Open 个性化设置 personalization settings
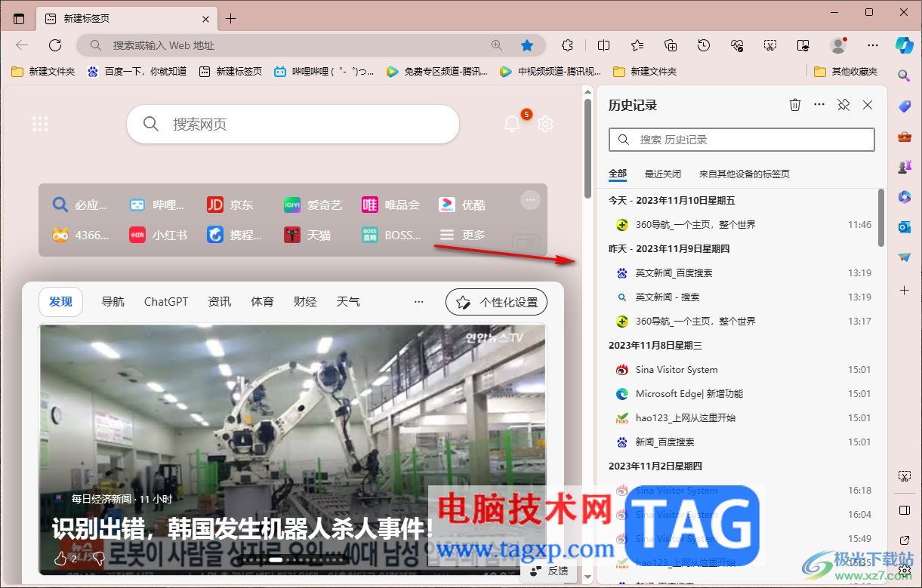 pos(496,301)
